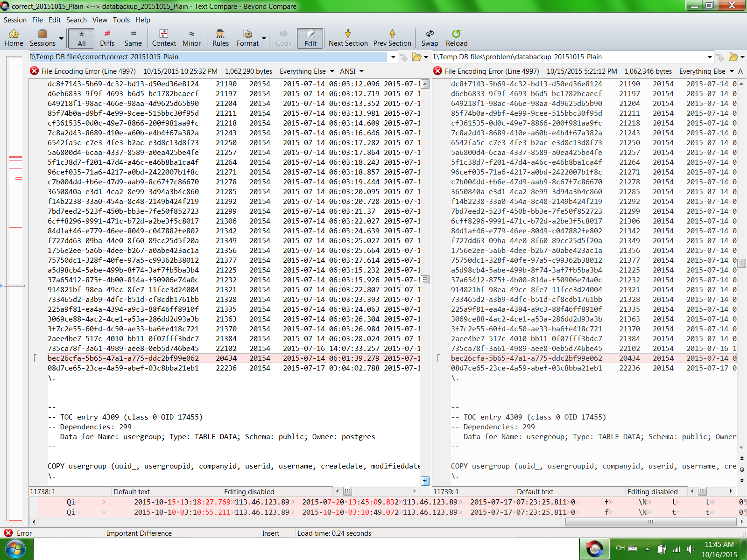Click right File Encoding Error icon
The width and height of the screenshot is (747, 560).
pos(438,71)
